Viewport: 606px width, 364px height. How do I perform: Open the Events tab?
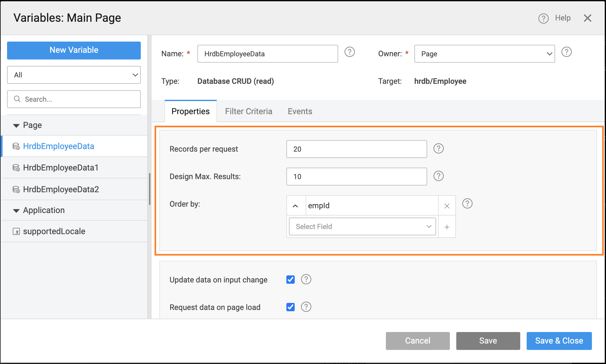pyautogui.click(x=299, y=111)
